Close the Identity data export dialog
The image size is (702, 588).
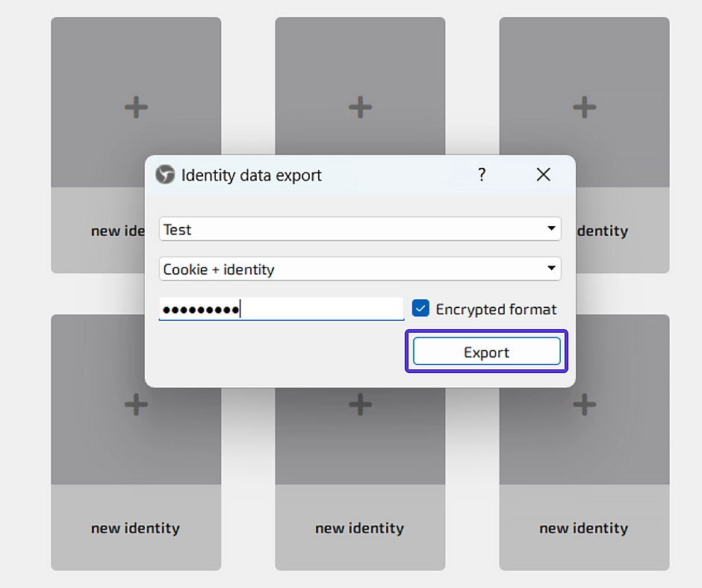[x=544, y=175]
